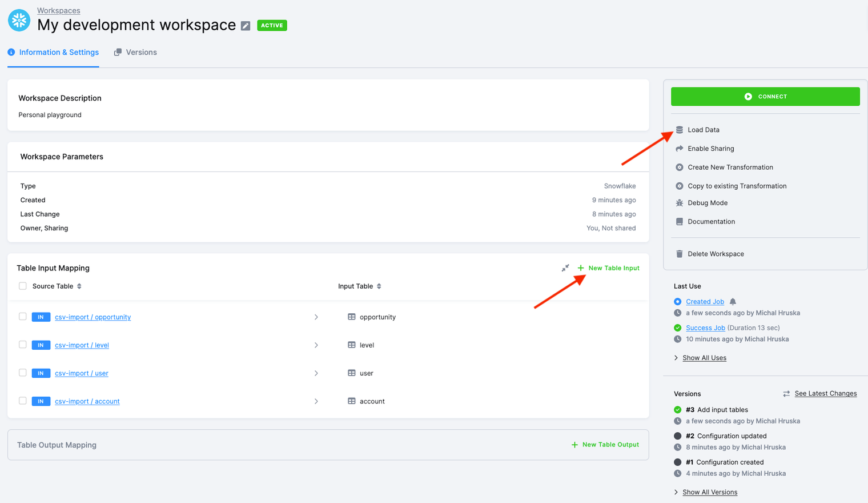Click the Snowflake workspace logo icon
This screenshot has width=868, height=503.
click(x=19, y=20)
